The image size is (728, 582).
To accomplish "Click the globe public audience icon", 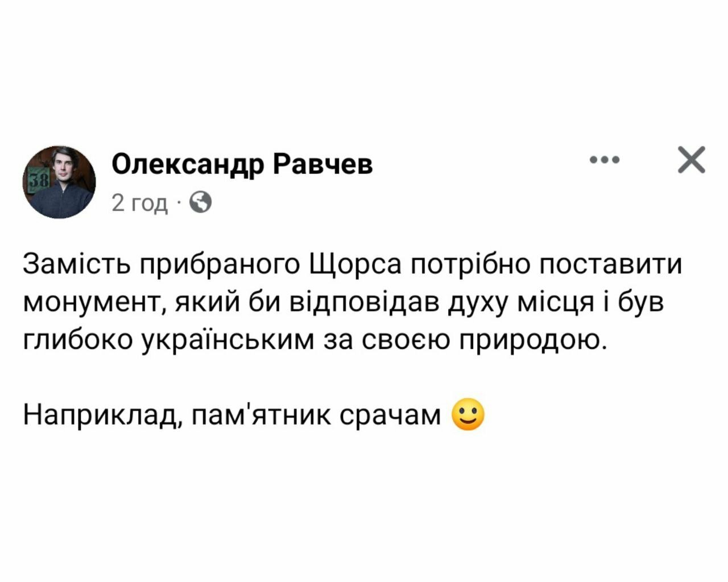I will (200, 202).
